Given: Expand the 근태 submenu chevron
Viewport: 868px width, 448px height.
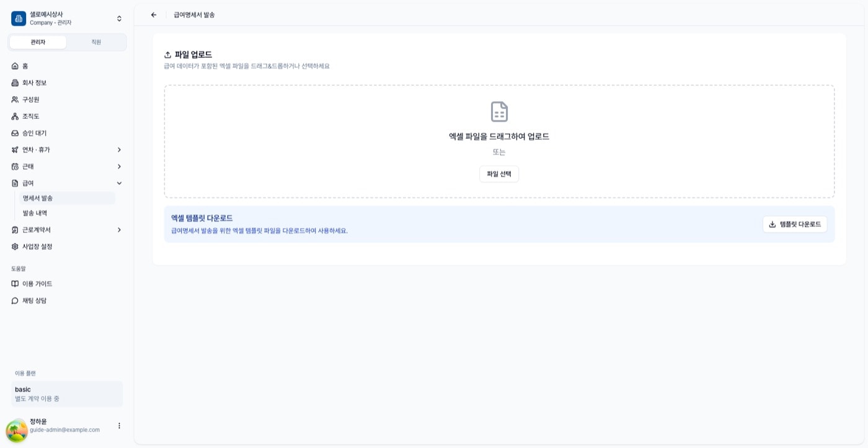Looking at the screenshot, I should tap(119, 166).
